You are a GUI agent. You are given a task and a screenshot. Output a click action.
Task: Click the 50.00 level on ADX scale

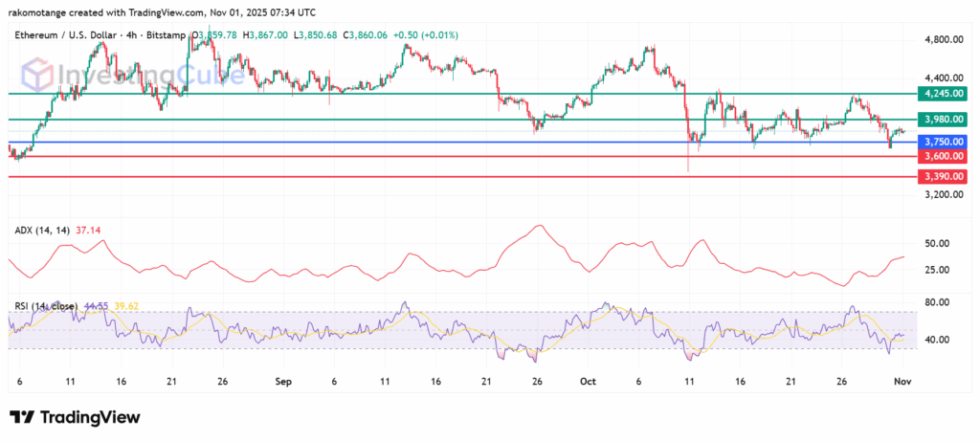point(935,244)
